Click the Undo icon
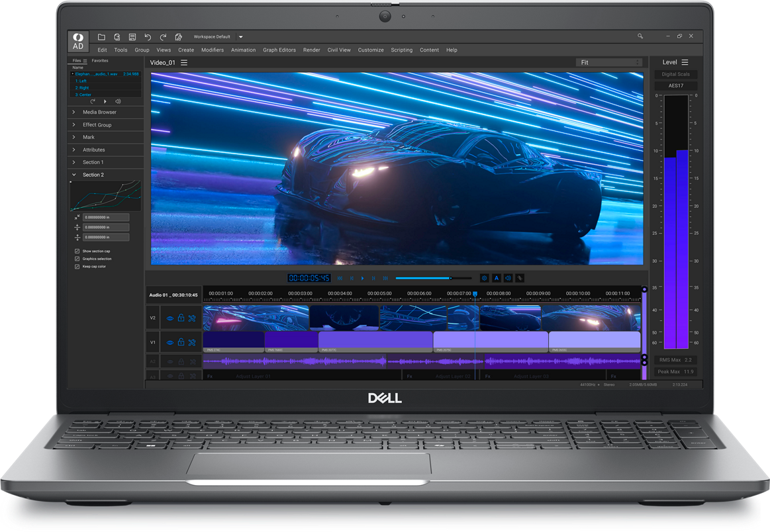The width and height of the screenshot is (770, 532). 147,36
